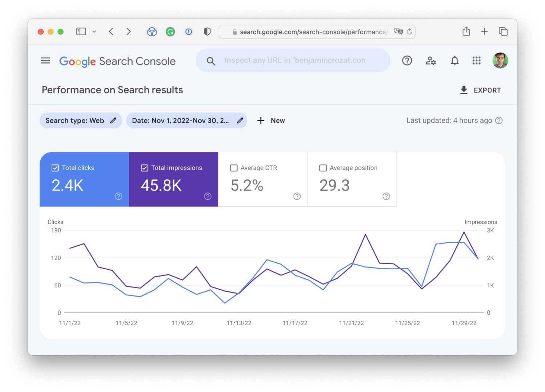Screen dimensions: 545x392
Task: Toggle the Safari sidebar button
Action: click(81, 32)
